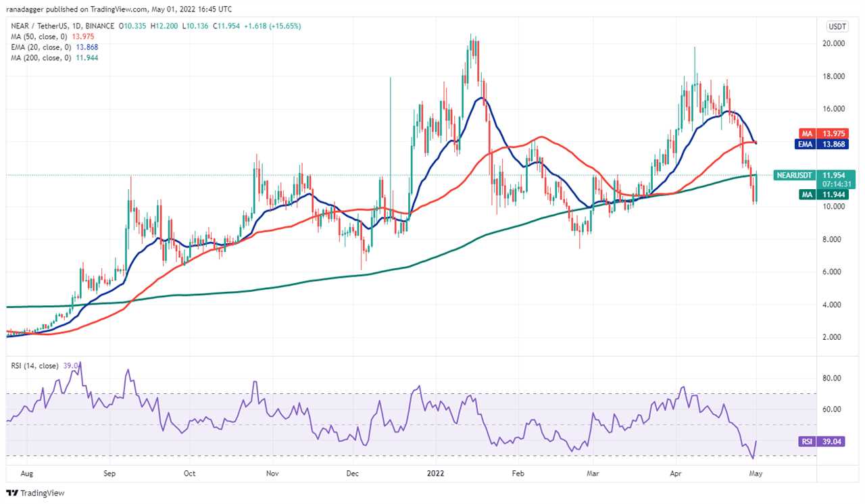Screen dimensions: 865x504
Task: Click the Oct label on time axis
Action: point(189,474)
